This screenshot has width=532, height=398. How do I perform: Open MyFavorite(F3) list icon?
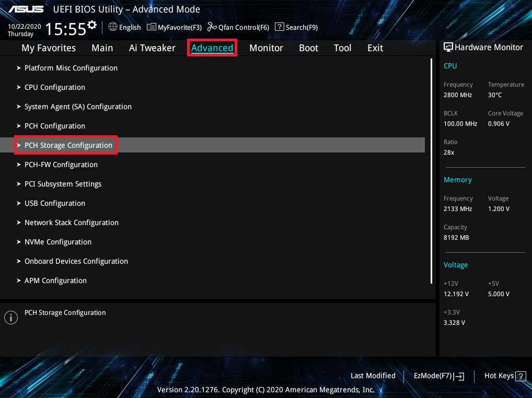pos(151,27)
